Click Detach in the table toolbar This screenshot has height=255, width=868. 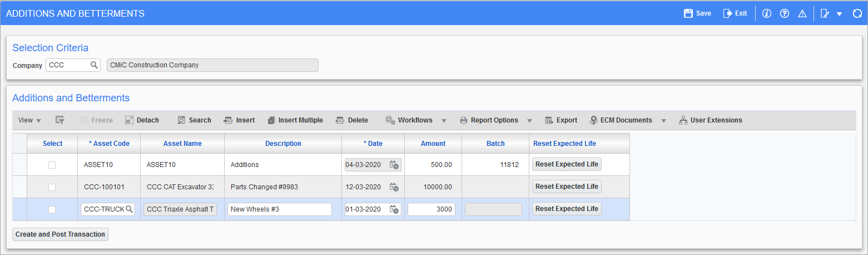pyautogui.click(x=142, y=120)
